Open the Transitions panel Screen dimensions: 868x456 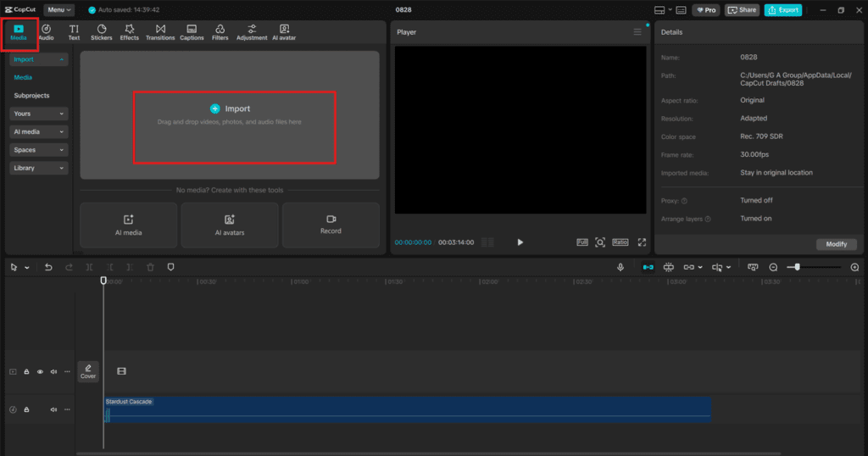[x=160, y=32]
